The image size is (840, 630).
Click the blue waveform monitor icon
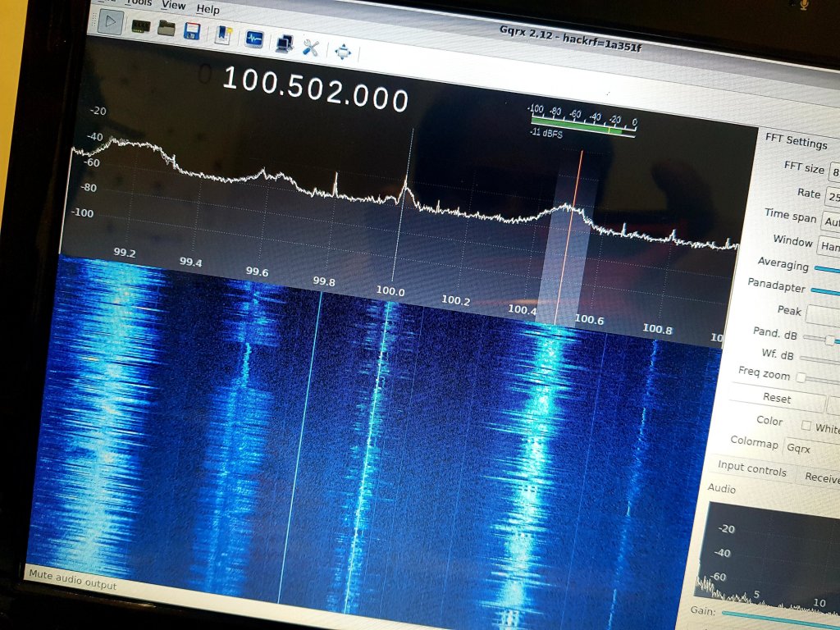(254, 39)
